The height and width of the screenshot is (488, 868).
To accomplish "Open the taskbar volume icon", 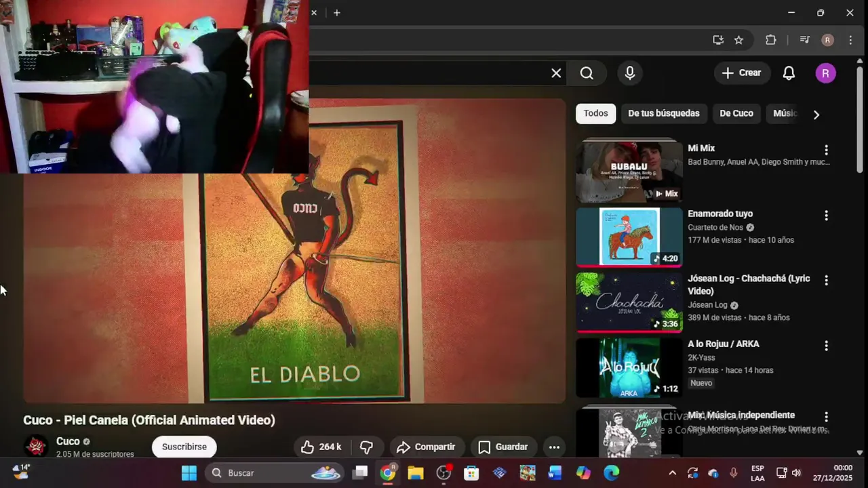I will click(797, 473).
